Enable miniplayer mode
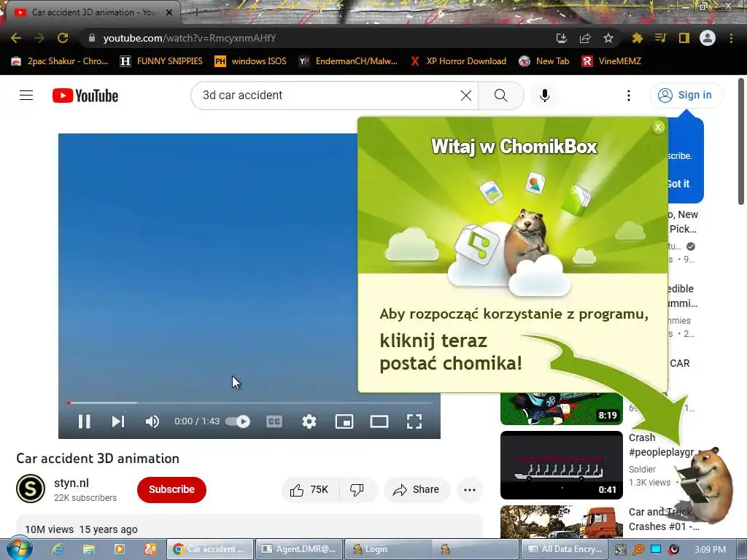The height and width of the screenshot is (560, 747). pyautogui.click(x=344, y=421)
